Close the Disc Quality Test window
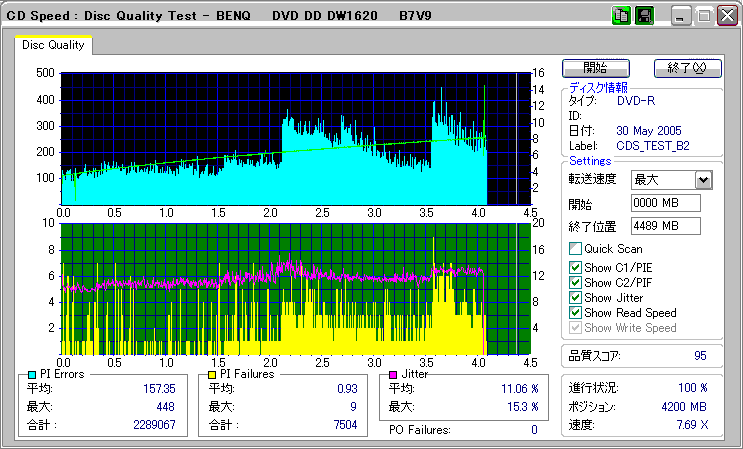The image size is (743, 449). pos(727,16)
